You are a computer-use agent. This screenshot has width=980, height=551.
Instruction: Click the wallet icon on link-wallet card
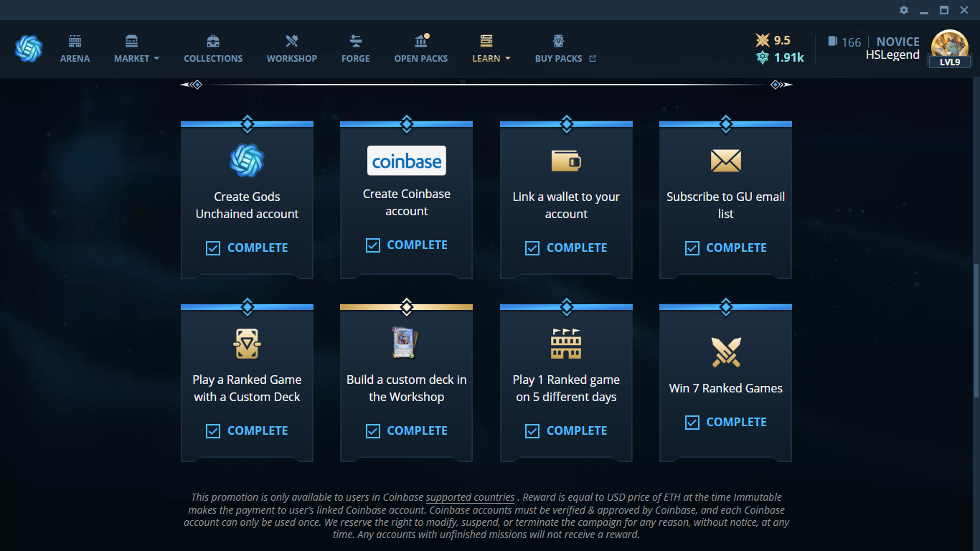click(566, 161)
